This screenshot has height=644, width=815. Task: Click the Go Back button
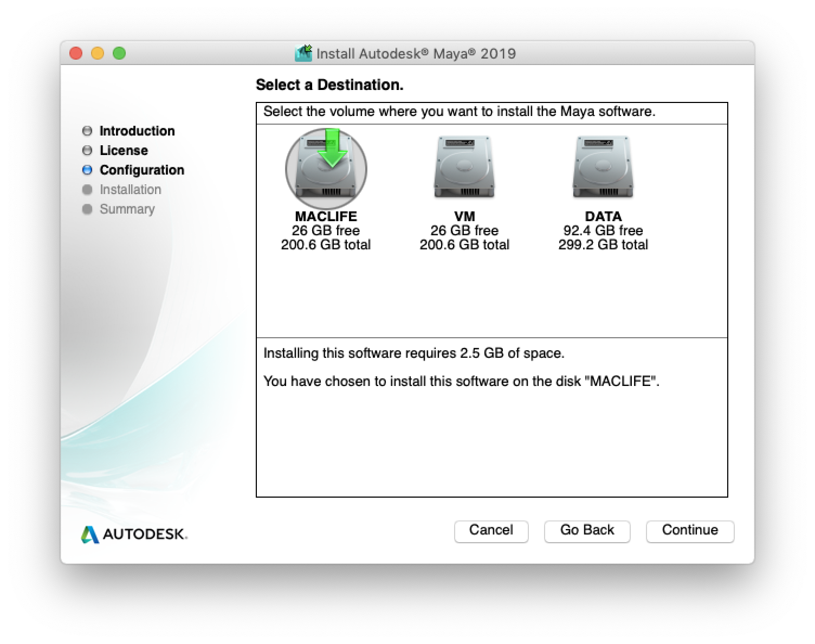pyautogui.click(x=587, y=531)
